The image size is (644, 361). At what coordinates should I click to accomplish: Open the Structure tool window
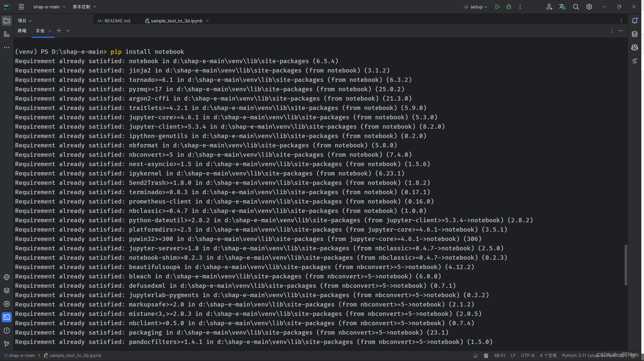7,34
